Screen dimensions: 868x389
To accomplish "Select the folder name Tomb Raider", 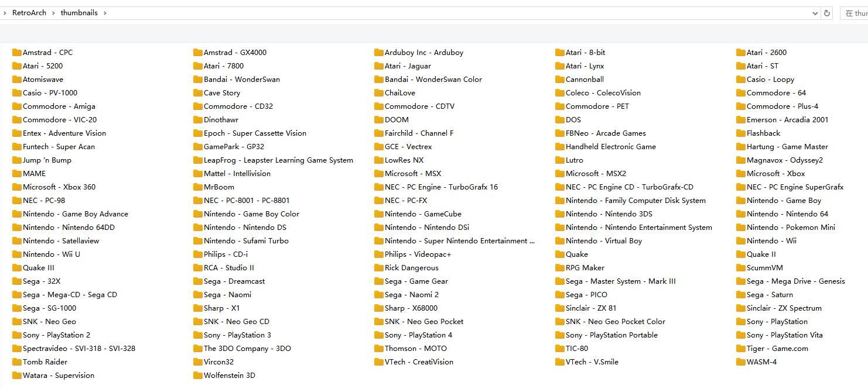I will click(45, 362).
